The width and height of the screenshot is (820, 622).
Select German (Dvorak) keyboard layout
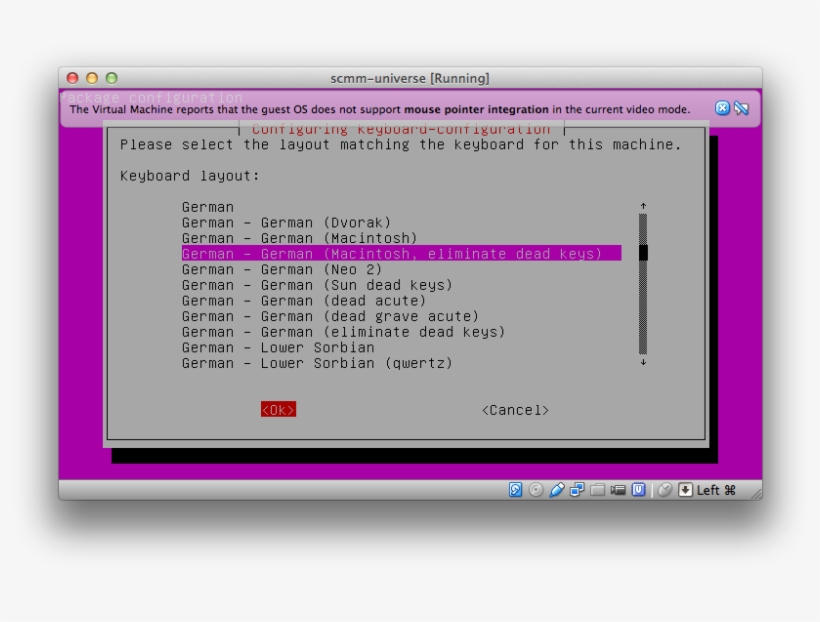point(286,223)
